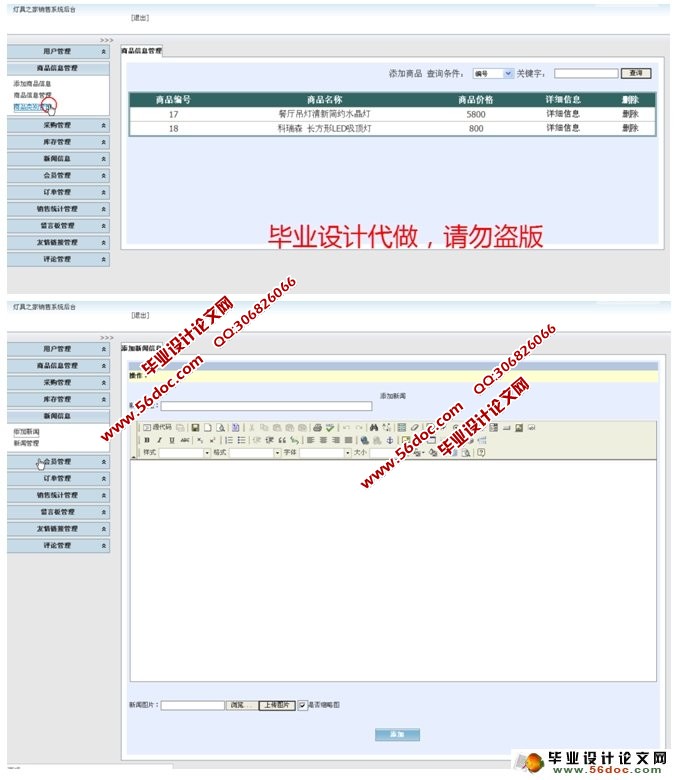Click the blue 添加 submit button
This screenshot has height=780, width=677.
pyautogui.click(x=397, y=735)
